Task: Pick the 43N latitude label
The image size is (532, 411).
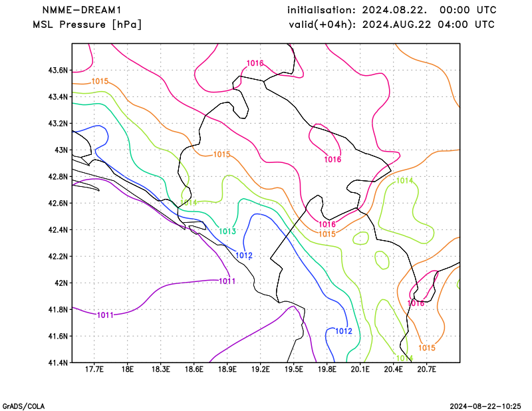Action: (61, 150)
